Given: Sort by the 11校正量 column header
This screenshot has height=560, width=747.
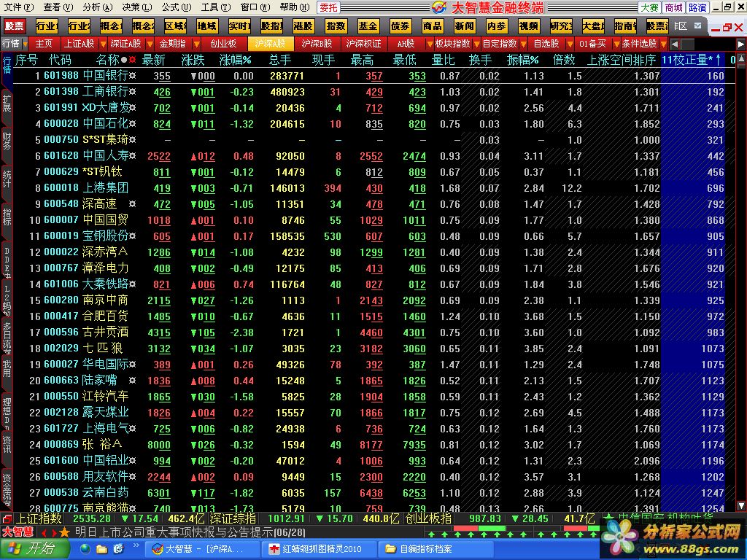Looking at the screenshot, I should 692,60.
